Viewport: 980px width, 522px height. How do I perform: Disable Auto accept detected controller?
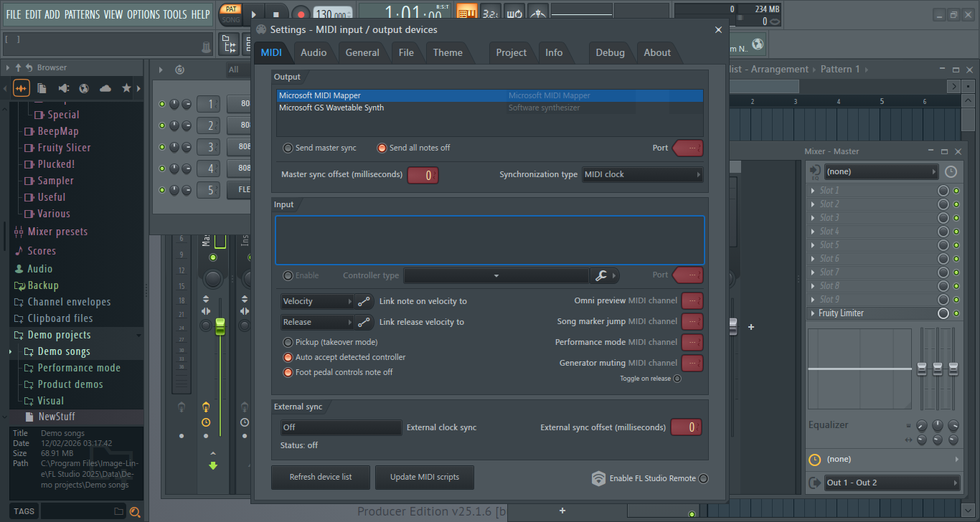pyautogui.click(x=288, y=357)
